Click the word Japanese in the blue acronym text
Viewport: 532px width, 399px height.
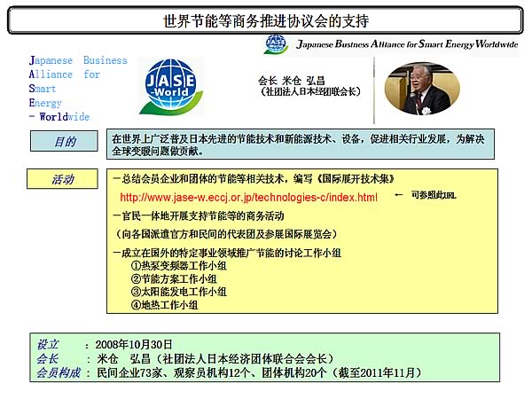[x=51, y=60]
